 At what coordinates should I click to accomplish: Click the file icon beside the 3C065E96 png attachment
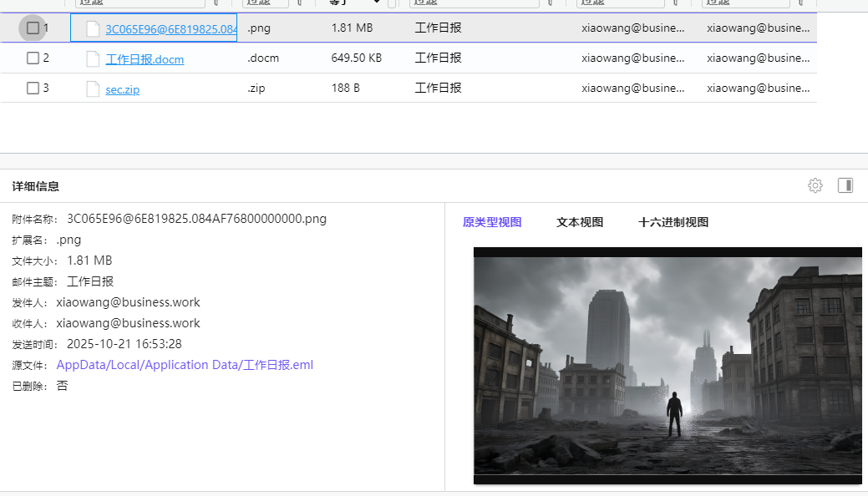(93, 28)
